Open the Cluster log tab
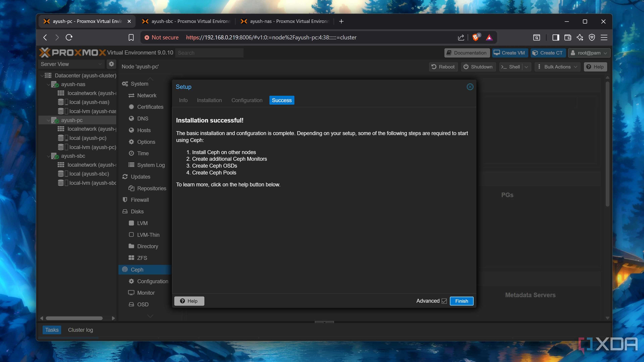The height and width of the screenshot is (362, 644). [x=80, y=330]
